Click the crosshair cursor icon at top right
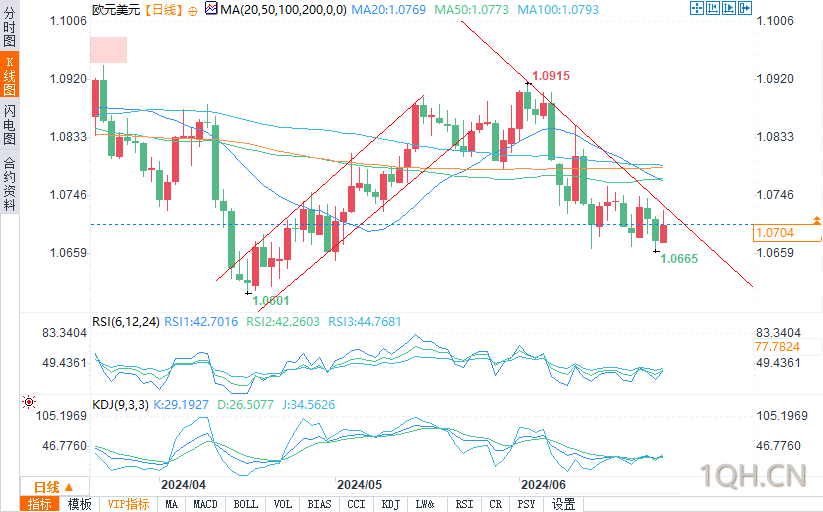 tap(697, 8)
